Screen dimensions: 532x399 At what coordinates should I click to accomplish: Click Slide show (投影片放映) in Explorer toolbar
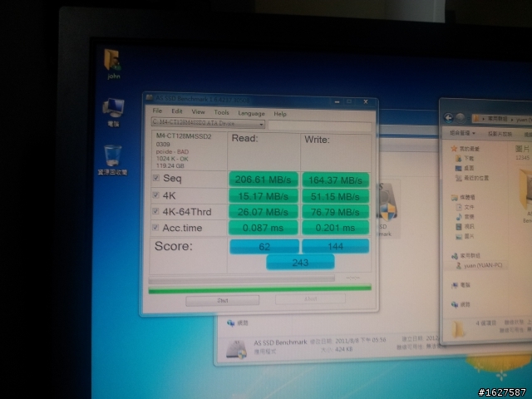click(500, 134)
